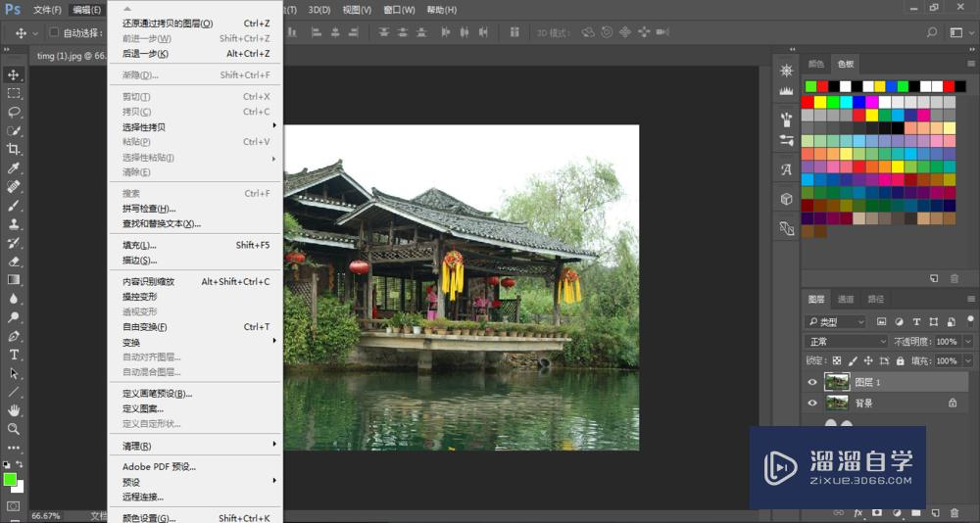This screenshot has width=980, height=523.
Task: Select the Path Selection tool
Action: coord(13,373)
